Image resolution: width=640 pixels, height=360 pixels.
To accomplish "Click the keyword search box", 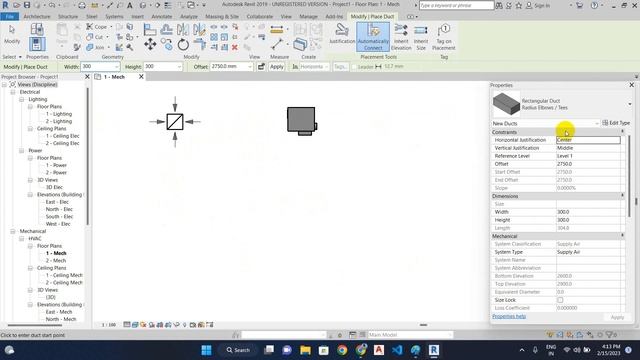I will pos(456,5).
